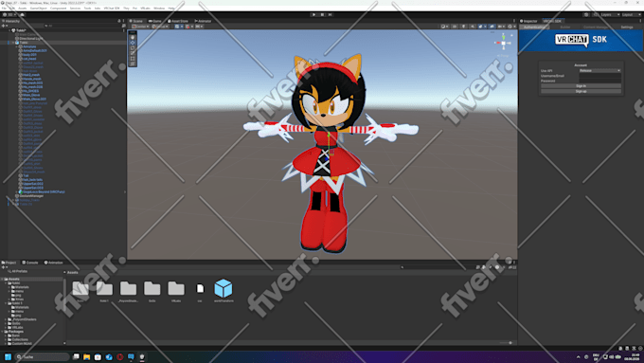Select the Transform tool in Scene toolbar
Viewport: 644px width, 363px height.
(x=133, y=64)
